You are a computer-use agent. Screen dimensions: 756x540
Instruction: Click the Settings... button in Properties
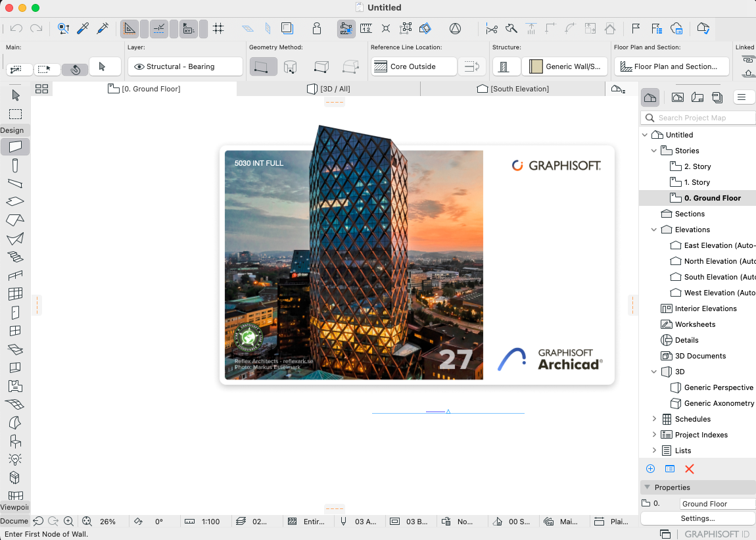[697, 518]
